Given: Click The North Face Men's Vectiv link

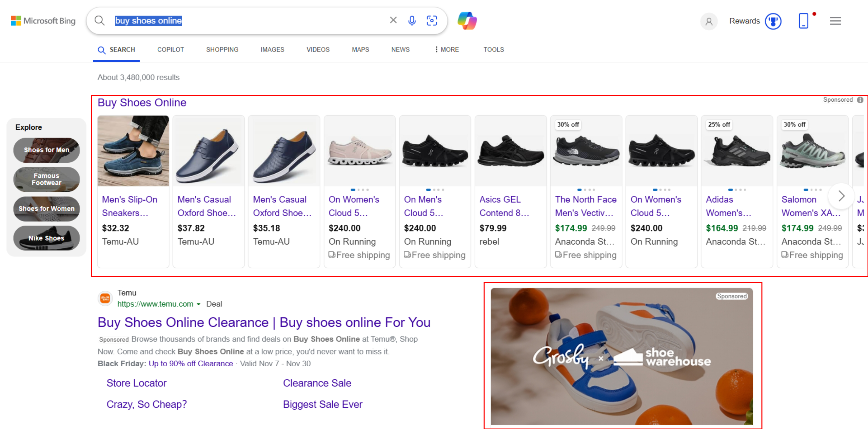Looking at the screenshot, I should 586,206.
